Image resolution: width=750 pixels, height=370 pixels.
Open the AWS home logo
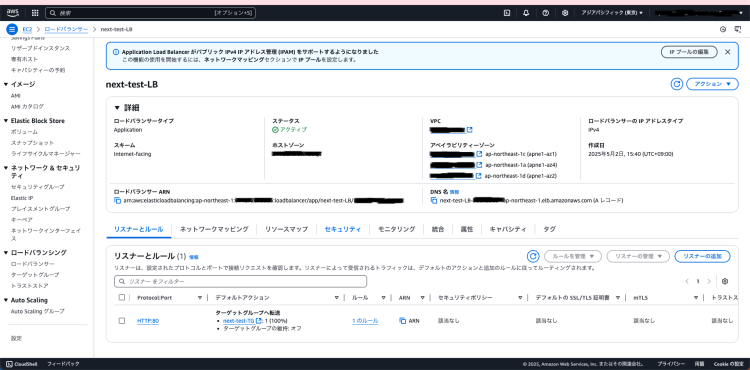tap(13, 13)
